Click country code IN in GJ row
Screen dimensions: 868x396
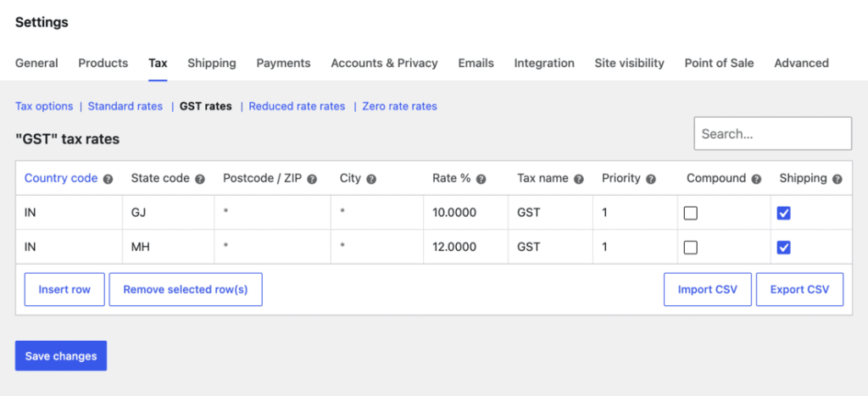pos(70,213)
